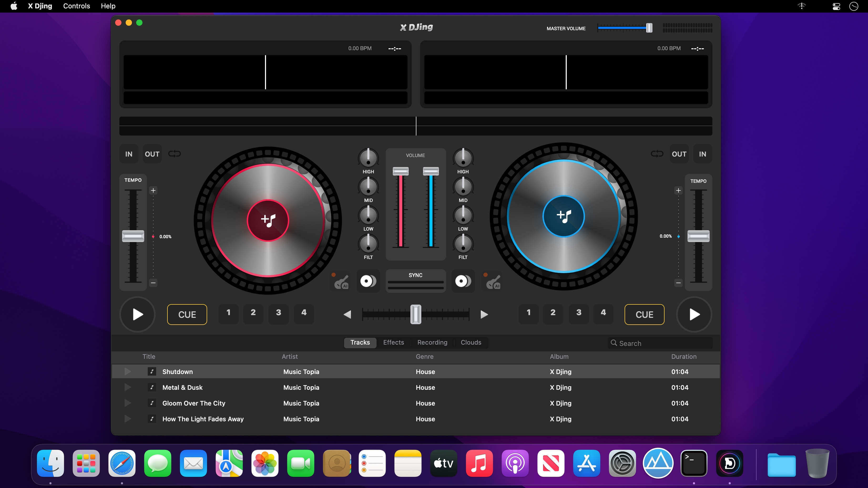Open Control Center in the menu bar
The image size is (868, 488).
click(x=836, y=6)
